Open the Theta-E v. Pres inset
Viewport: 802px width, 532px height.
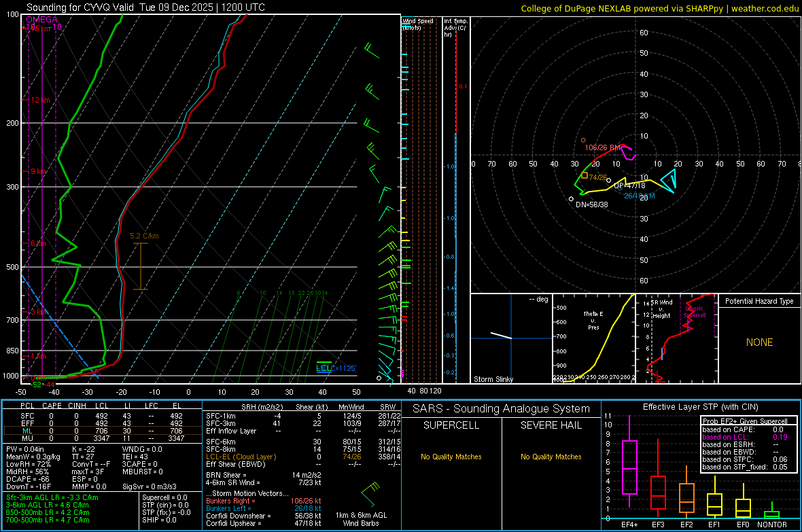(594, 338)
